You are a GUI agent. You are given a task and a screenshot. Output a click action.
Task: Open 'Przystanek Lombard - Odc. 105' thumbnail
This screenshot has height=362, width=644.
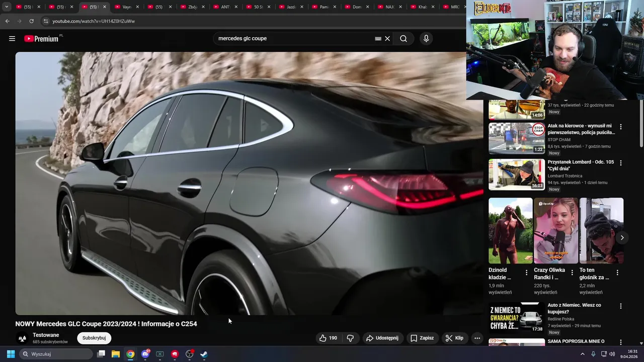(517, 174)
